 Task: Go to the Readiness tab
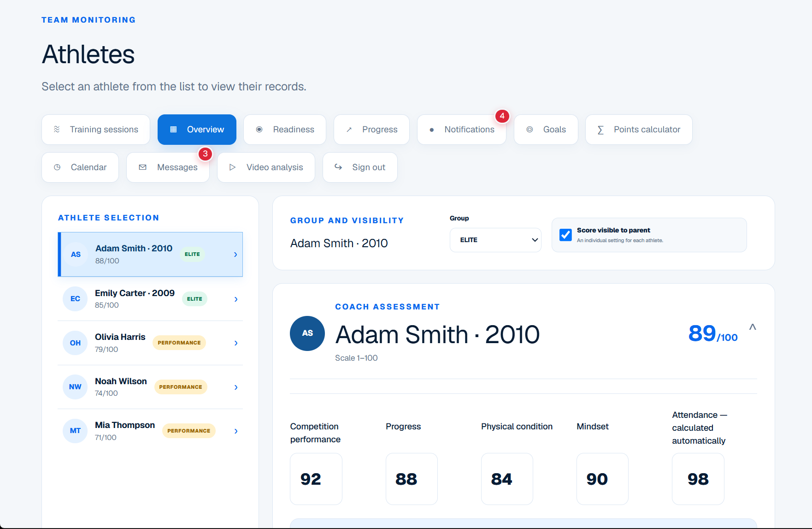[285, 130]
